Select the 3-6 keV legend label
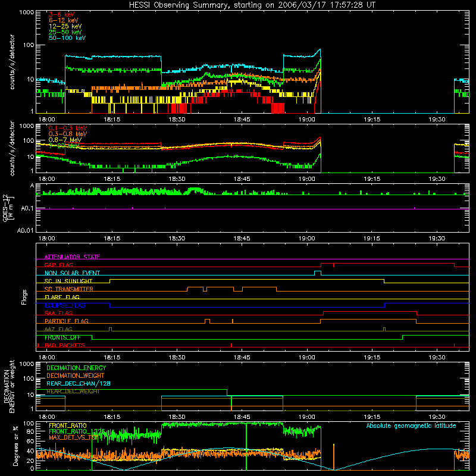 coord(62,14)
